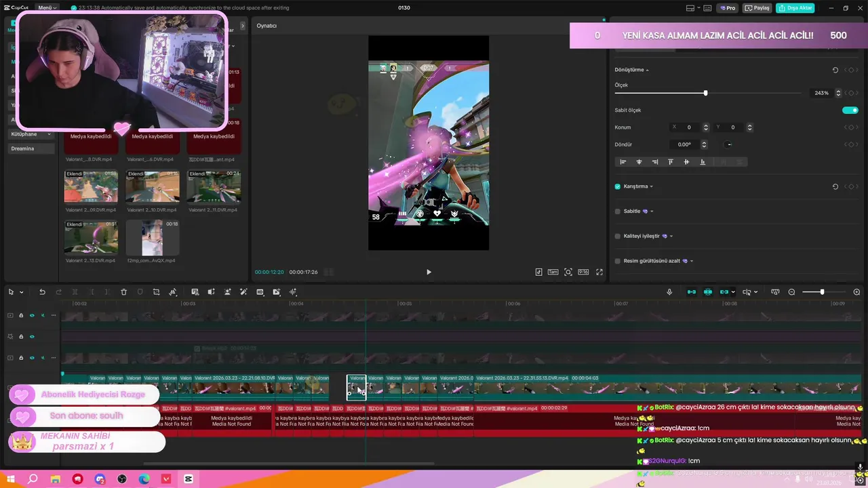This screenshot has width=868, height=488.
Task: Select the crop tool in timeline toolbar
Action: [156, 292]
